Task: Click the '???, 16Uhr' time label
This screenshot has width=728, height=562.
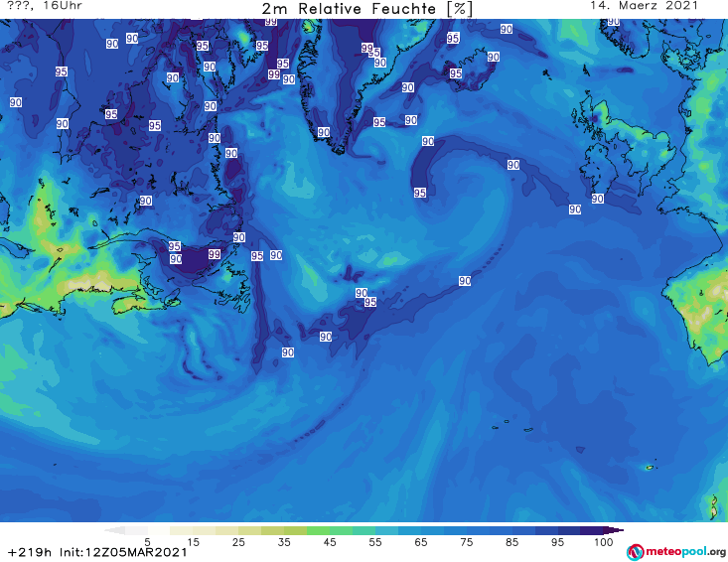Action: (x=45, y=6)
